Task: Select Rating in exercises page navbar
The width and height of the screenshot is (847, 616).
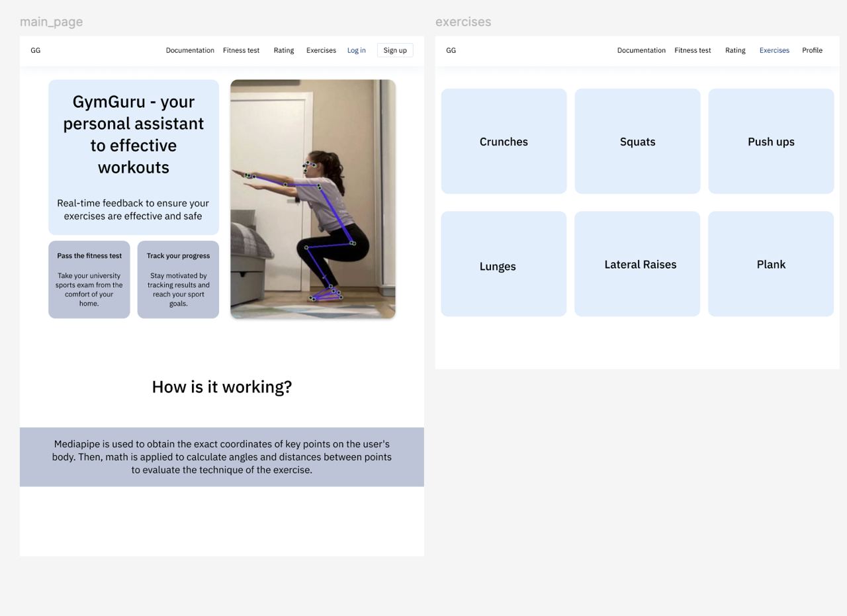Action: (735, 50)
